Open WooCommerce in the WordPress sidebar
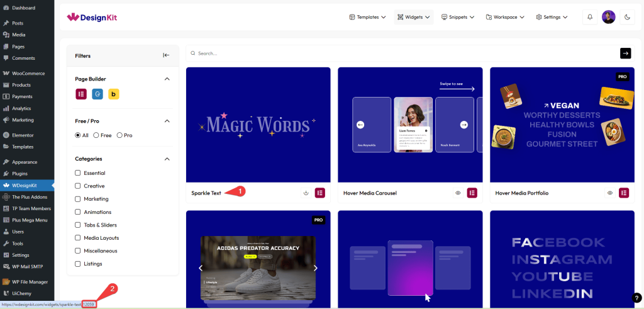 click(x=26, y=73)
